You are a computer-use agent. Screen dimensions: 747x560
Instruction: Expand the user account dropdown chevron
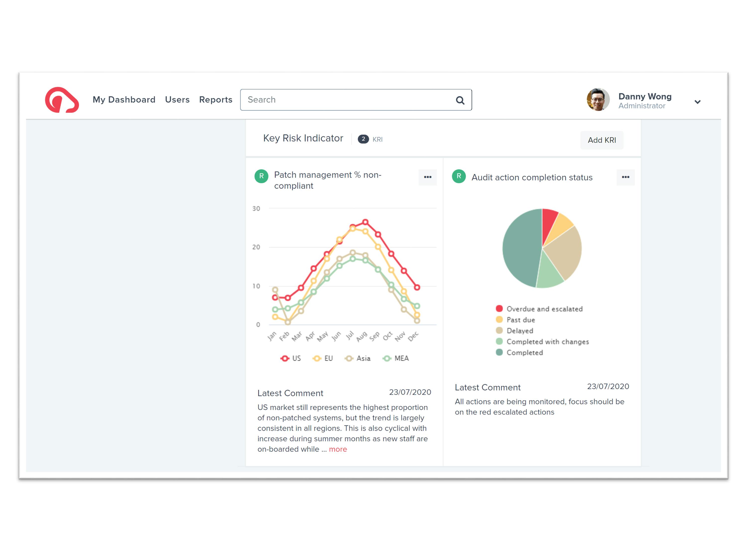point(697,102)
